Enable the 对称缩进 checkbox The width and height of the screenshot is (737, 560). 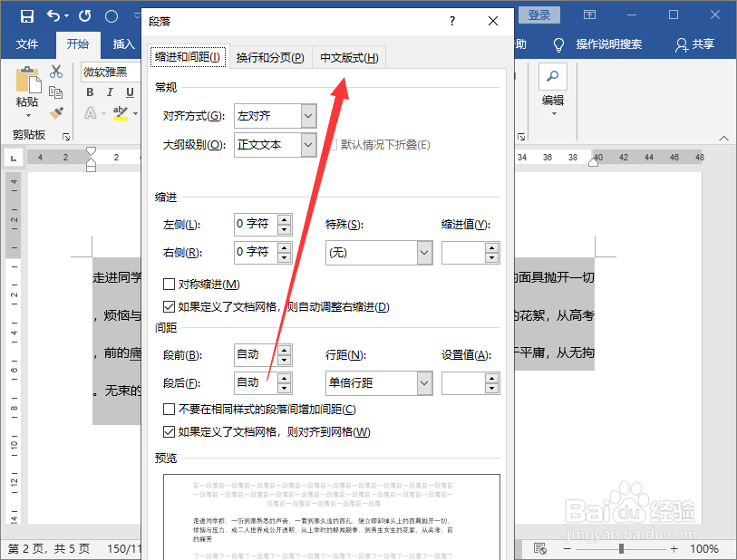click(x=169, y=285)
